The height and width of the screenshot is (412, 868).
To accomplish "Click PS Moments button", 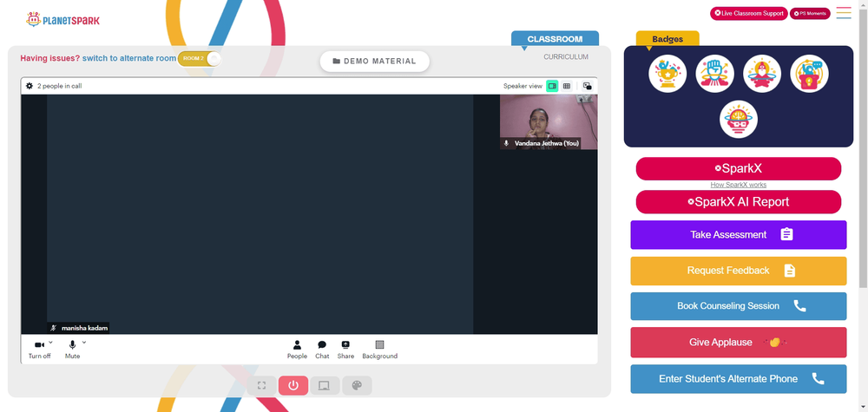I will [810, 13].
